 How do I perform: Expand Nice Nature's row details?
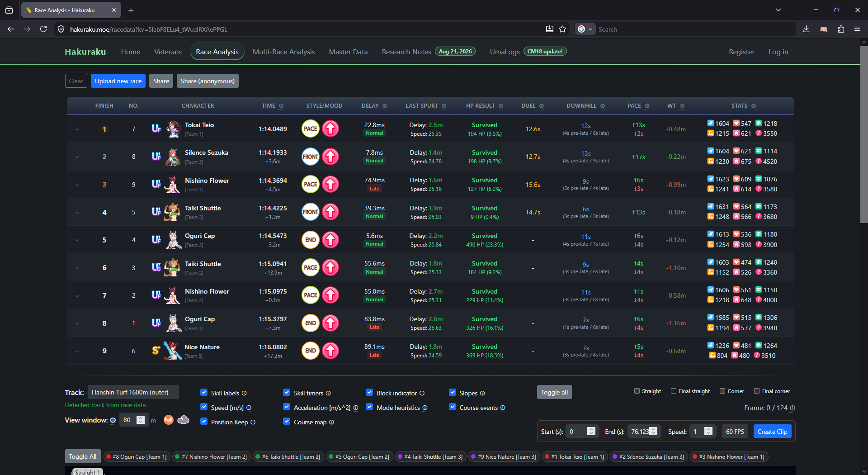click(77, 351)
